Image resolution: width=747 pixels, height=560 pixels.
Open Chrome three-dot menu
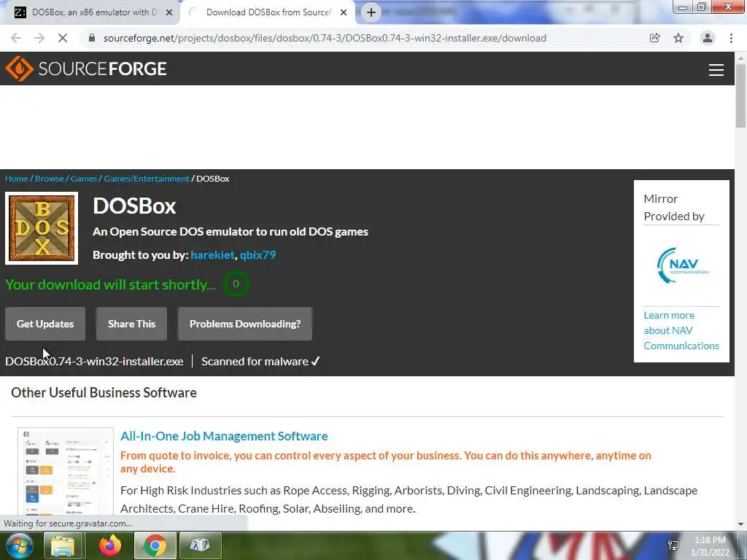tap(731, 38)
